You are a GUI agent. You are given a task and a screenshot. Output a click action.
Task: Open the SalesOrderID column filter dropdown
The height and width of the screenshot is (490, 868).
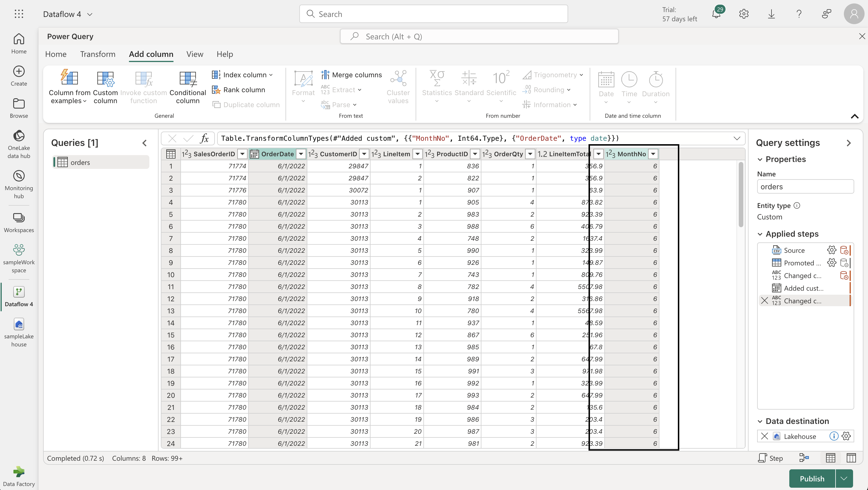[x=242, y=154]
